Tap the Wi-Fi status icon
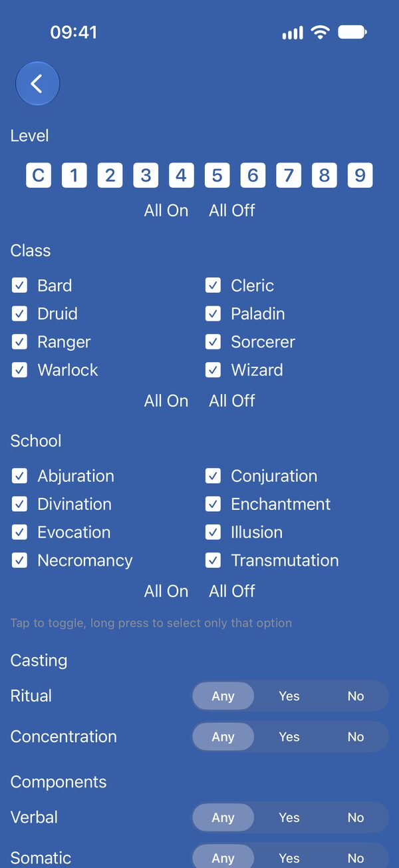This screenshot has height=868, width=399. 321,32
